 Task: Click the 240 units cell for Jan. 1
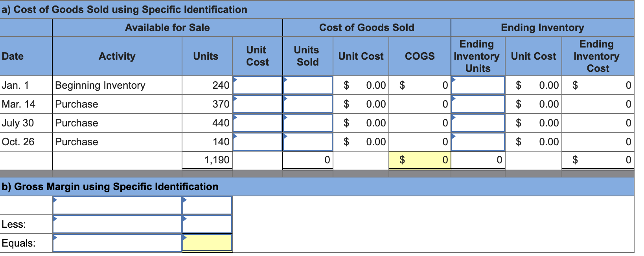coord(207,85)
